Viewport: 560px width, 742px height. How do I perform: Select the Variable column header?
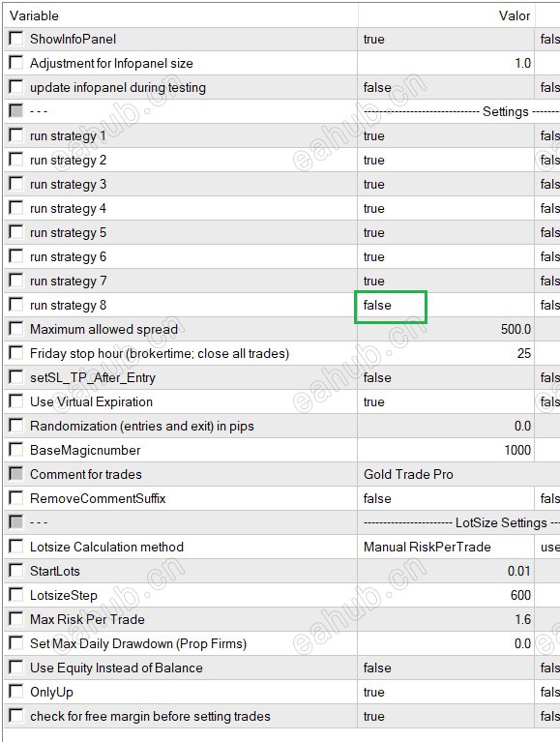[181, 15]
